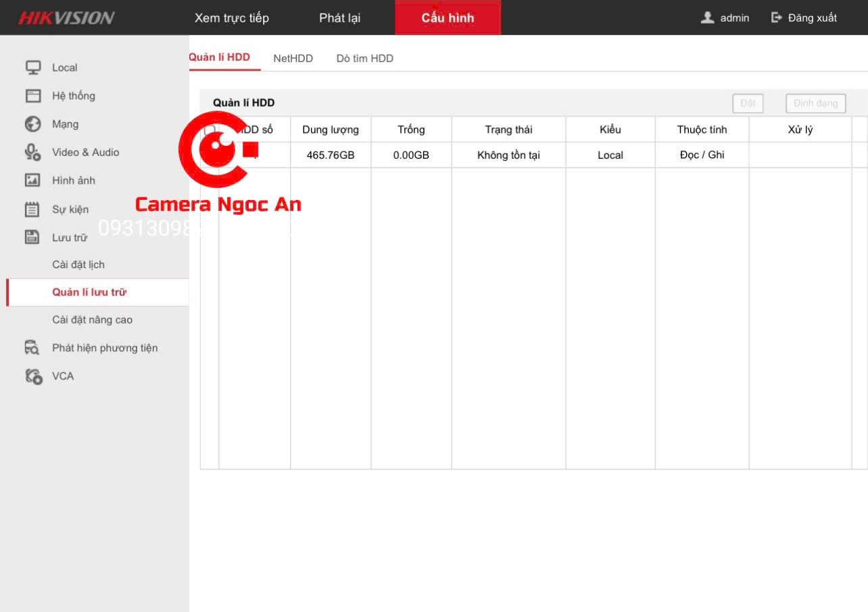Viewport: 868px width, 612px height.
Task: Click the Hình ảnh picture icon
Action: (33, 180)
